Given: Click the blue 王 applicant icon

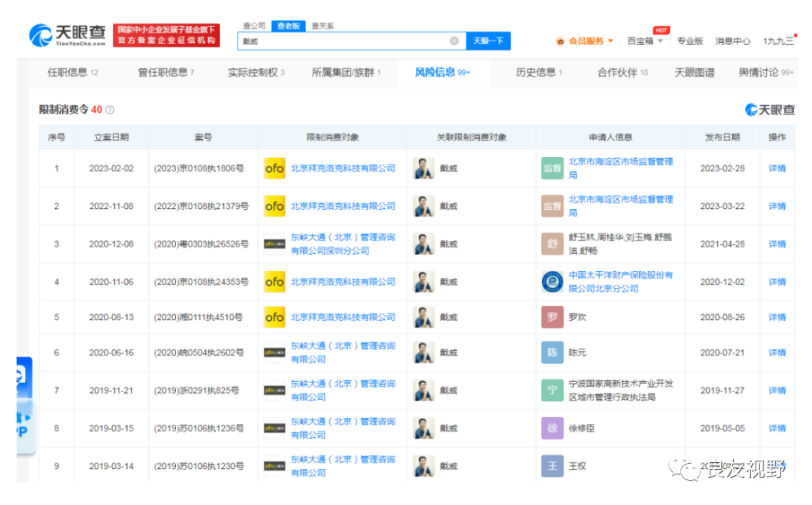Looking at the screenshot, I should [553, 466].
